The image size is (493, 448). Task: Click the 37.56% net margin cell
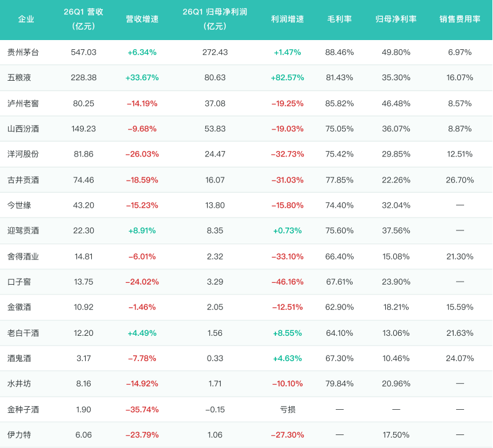coord(396,230)
